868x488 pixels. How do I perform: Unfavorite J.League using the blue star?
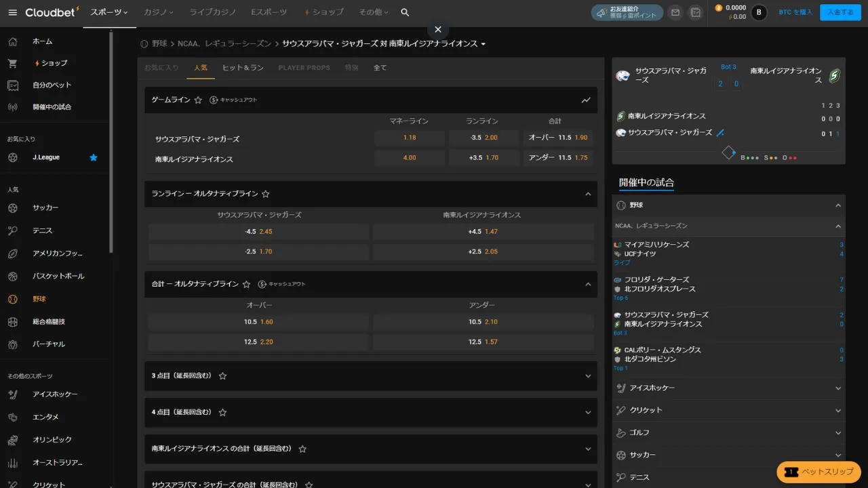tap(94, 157)
